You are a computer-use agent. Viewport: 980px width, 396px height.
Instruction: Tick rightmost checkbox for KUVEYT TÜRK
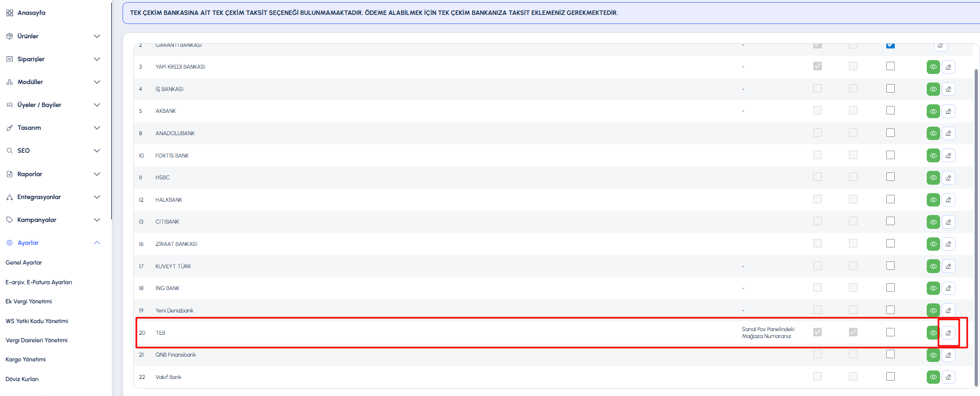(x=891, y=266)
